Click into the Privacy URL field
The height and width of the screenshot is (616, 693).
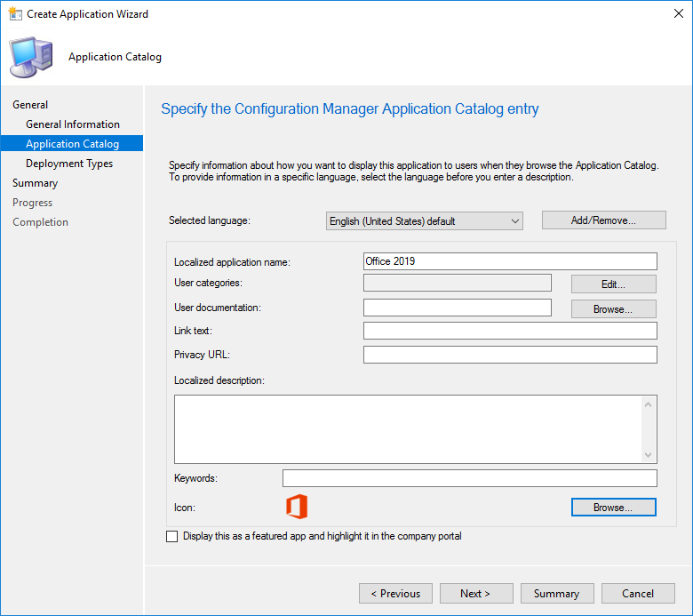click(x=510, y=355)
